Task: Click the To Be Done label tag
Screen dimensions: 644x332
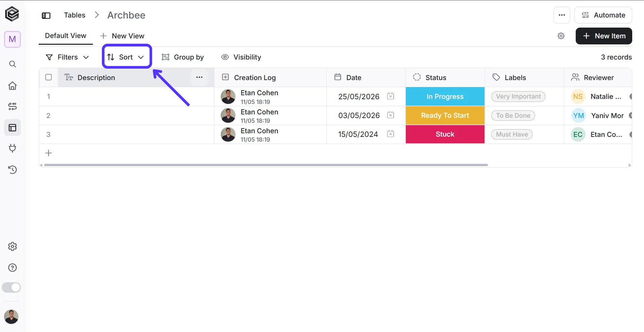Action: pyautogui.click(x=513, y=115)
